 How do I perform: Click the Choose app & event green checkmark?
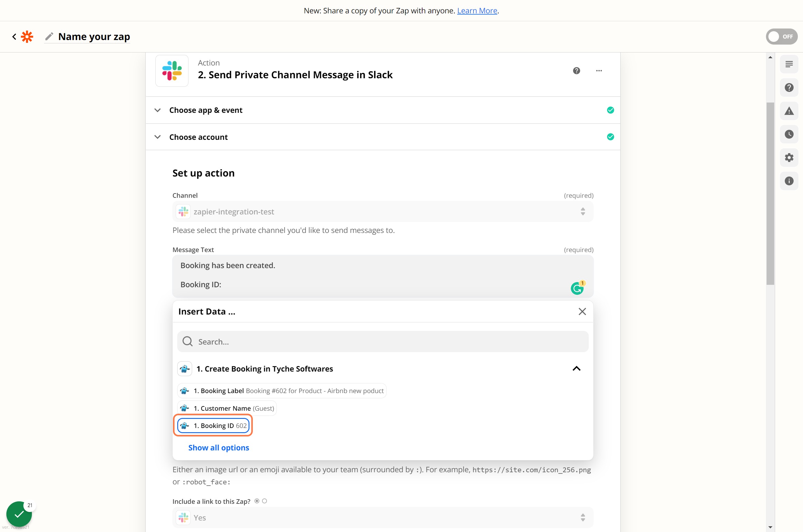click(x=610, y=110)
